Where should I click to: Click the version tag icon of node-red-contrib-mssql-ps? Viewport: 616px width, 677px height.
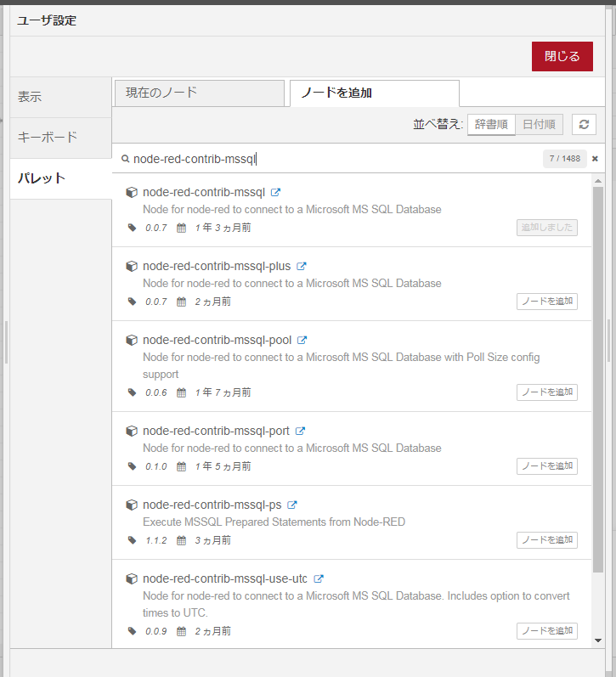point(133,540)
